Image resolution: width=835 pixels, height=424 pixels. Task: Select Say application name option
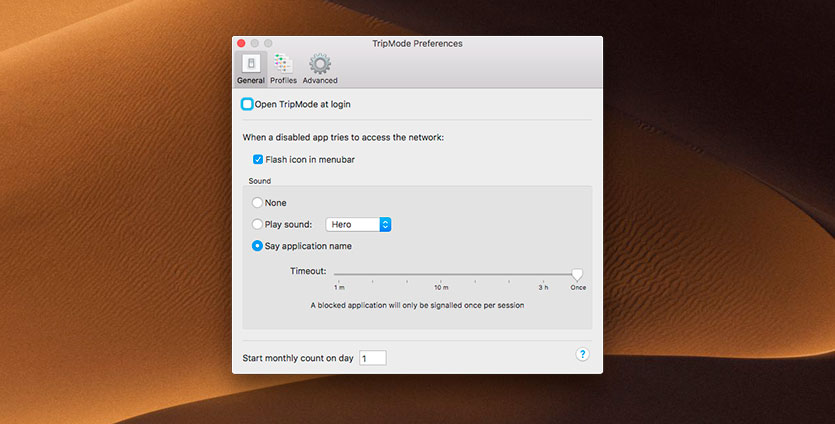[258, 246]
